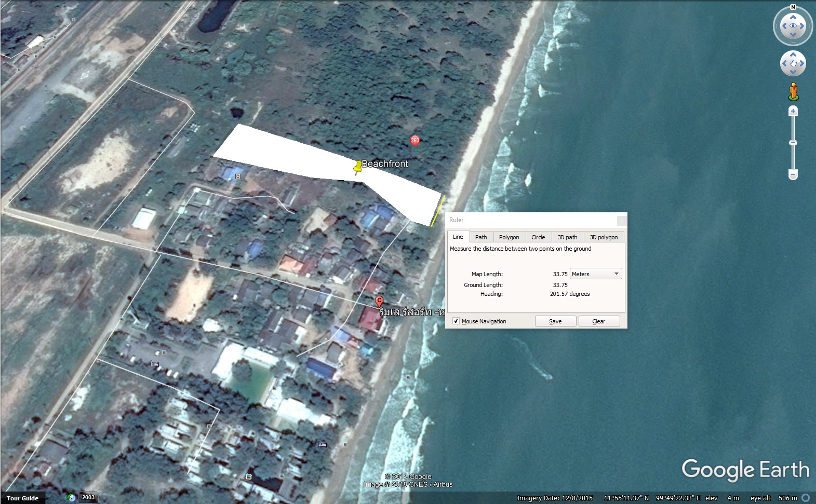Select the 3D polygon tab

click(604, 237)
